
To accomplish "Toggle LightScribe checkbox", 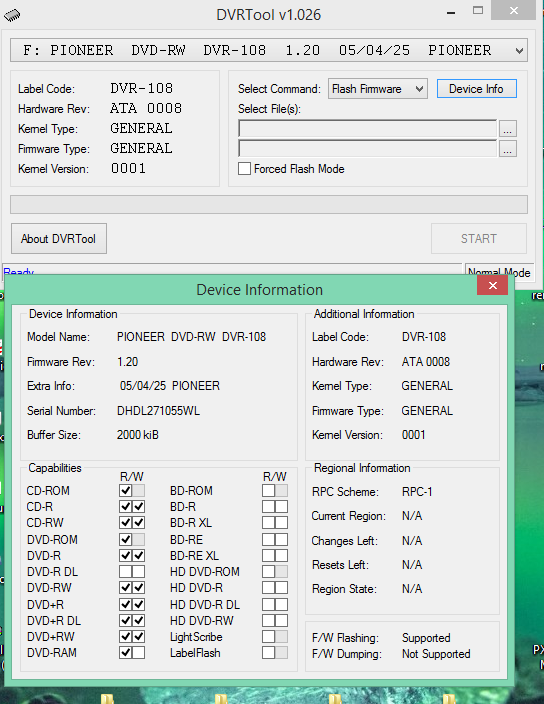I will (268, 637).
